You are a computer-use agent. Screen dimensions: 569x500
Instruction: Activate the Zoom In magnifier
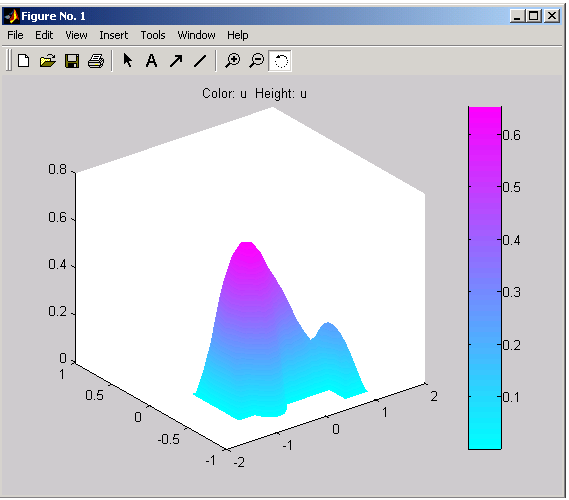pos(232,61)
